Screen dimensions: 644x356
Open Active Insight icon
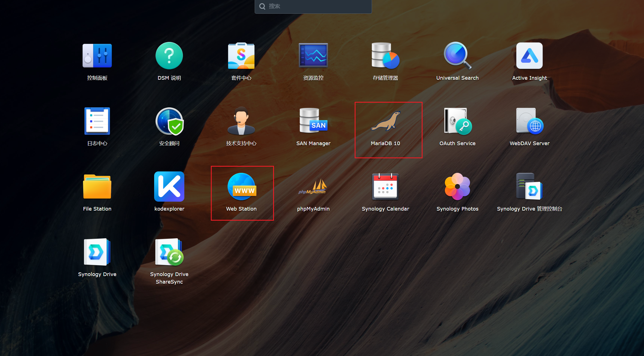[529, 56]
